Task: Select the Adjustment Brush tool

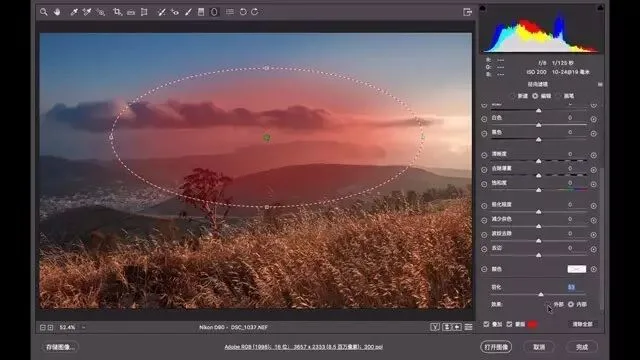Action: (x=188, y=12)
